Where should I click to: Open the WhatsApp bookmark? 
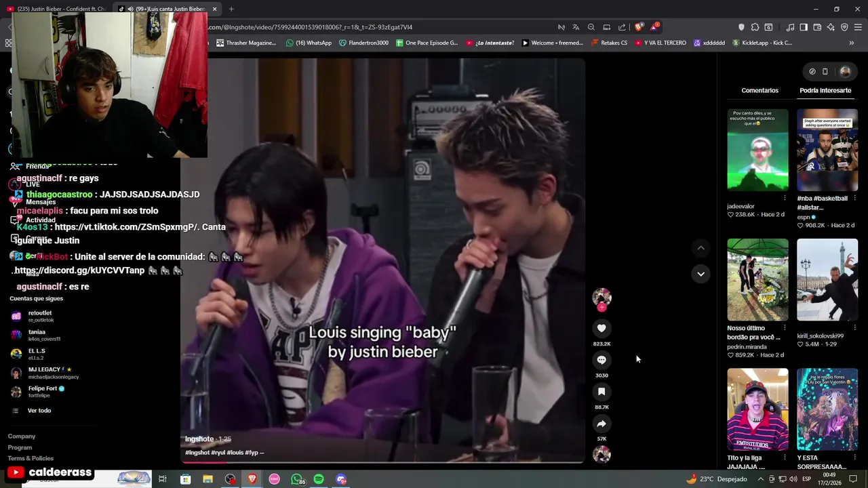pyautogui.click(x=309, y=43)
